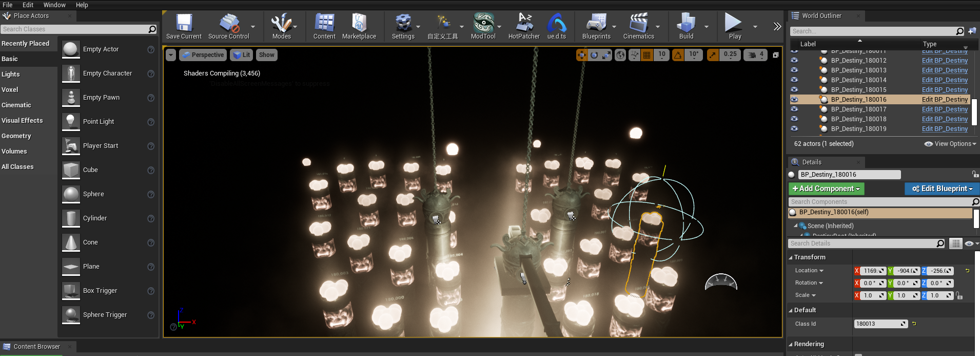Select the translate gizmo mode in viewport

582,55
